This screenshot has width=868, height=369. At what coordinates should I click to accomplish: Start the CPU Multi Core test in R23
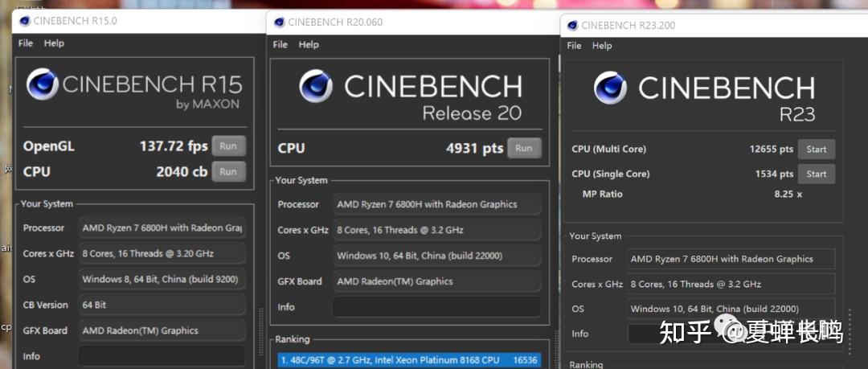tap(816, 149)
